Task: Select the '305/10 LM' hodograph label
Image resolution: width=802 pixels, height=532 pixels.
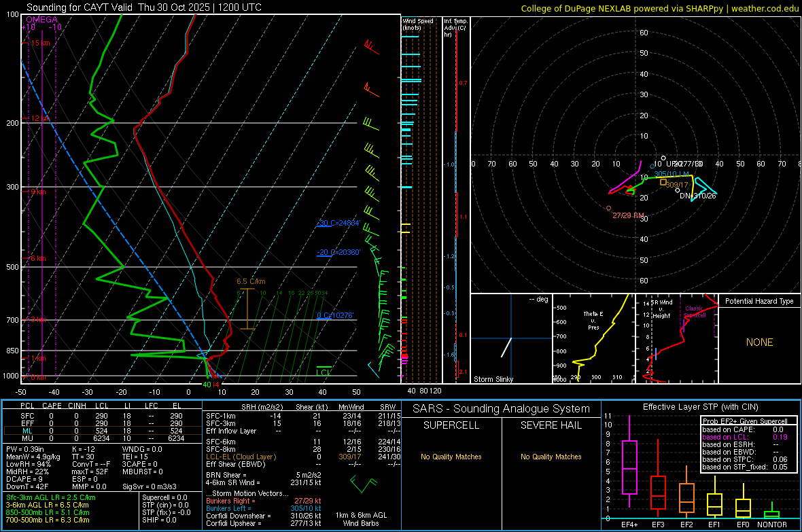Action: click(671, 174)
